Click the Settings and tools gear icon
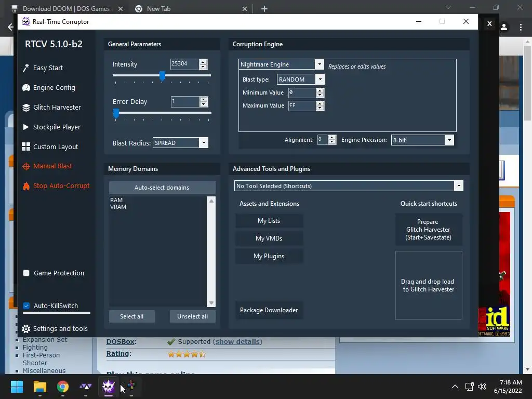Screen dimensions: 532x399 click(26, 329)
